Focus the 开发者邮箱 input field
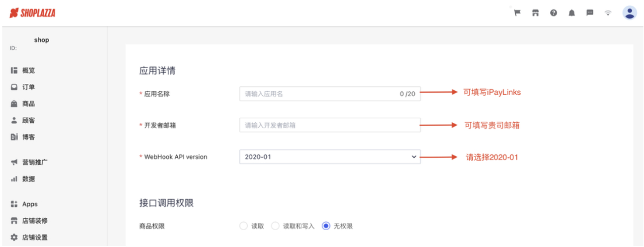The image size is (644, 247). coord(330,125)
